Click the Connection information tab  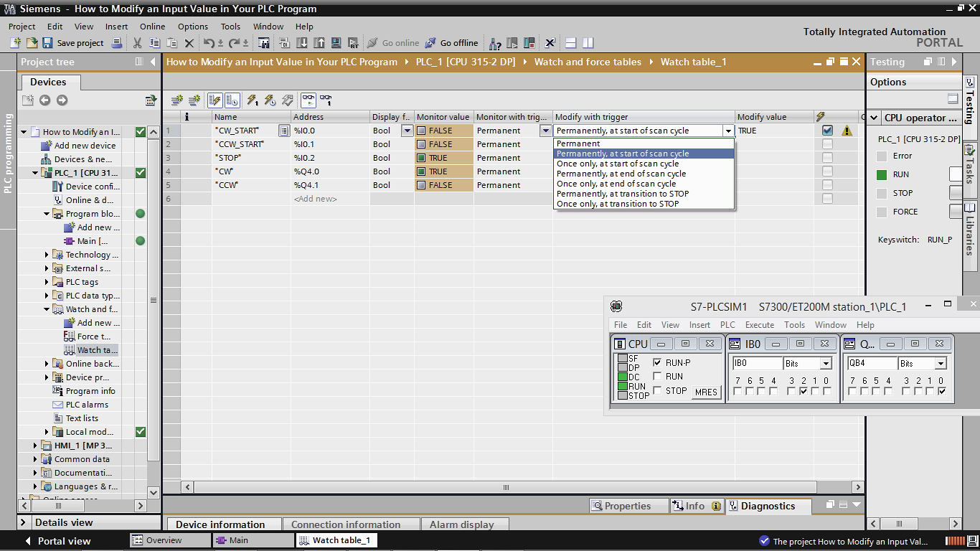coord(346,524)
